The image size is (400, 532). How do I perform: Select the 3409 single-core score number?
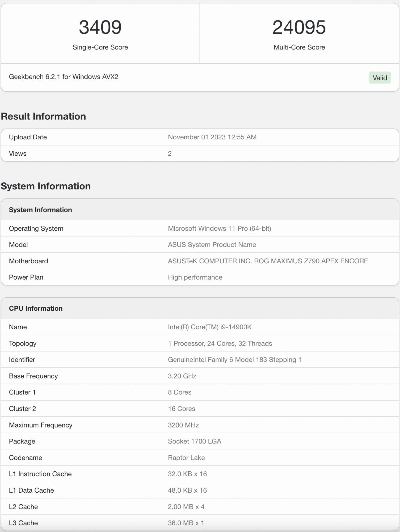(100, 27)
